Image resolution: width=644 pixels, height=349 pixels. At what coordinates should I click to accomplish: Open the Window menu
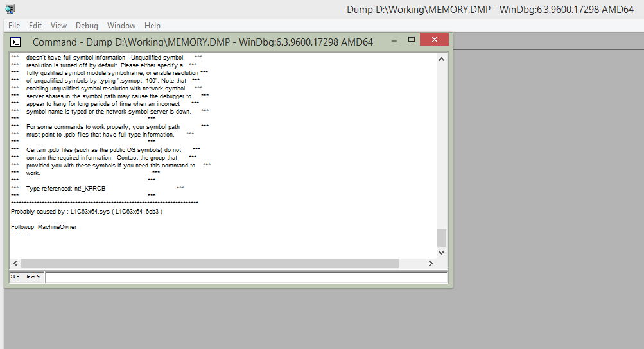pyautogui.click(x=121, y=26)
